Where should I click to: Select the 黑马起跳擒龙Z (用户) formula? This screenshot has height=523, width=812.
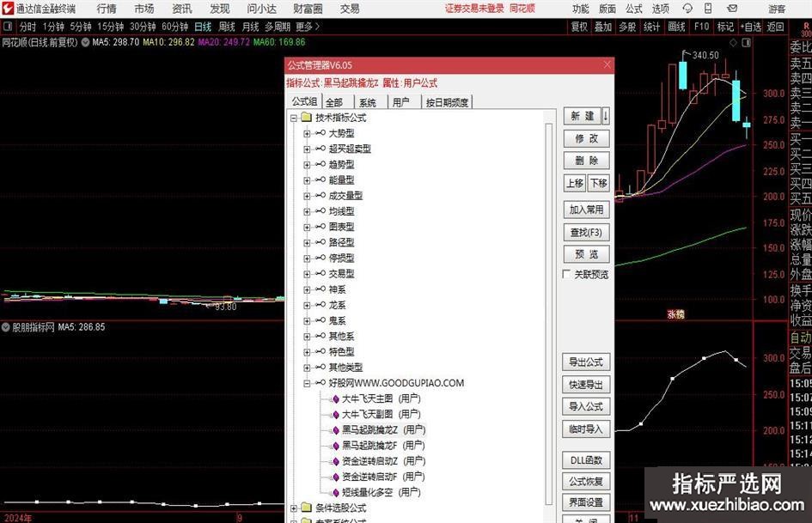click(x=384, y=429)
